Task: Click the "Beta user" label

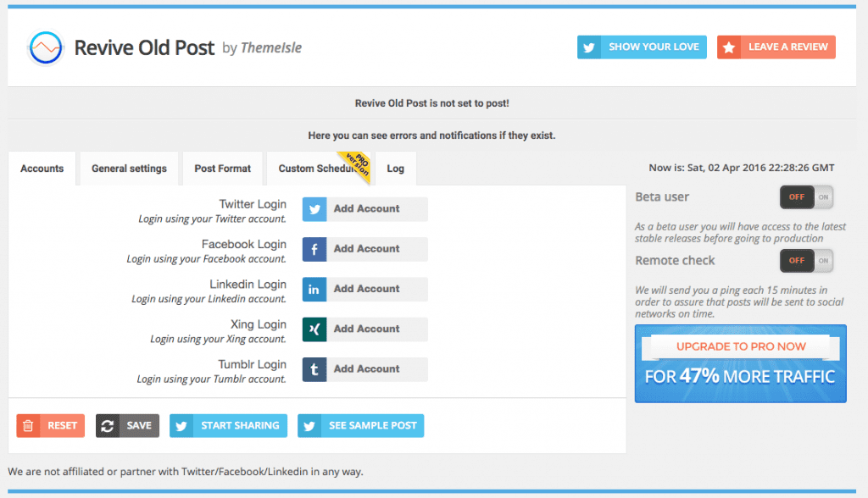Action: pyautogui.click(x=662, y=197)
